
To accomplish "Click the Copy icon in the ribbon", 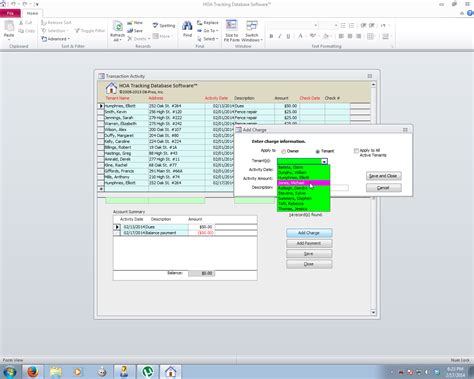I will click(x=26, y=31).
